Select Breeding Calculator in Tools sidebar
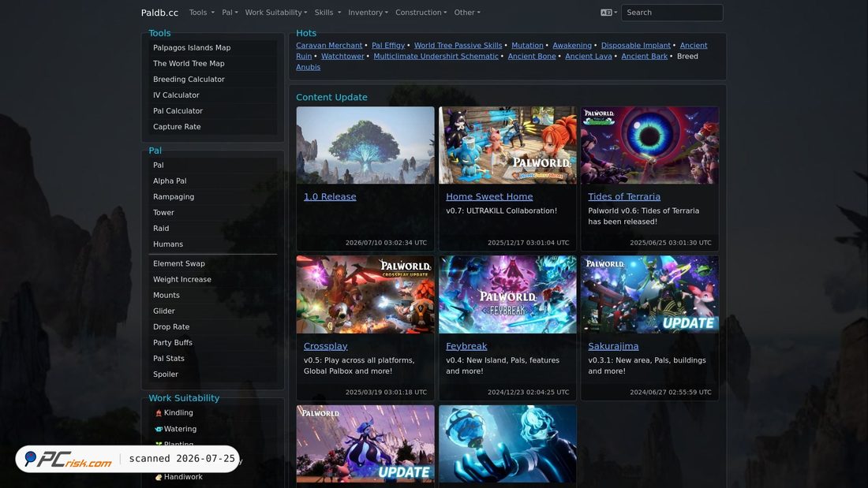This screenshot has height=488, width=868. point(189,79)
